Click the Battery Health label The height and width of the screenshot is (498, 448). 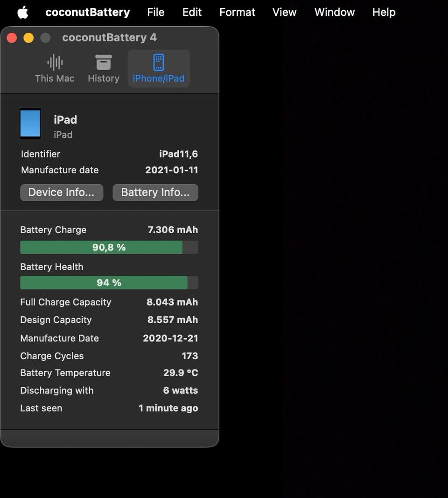click(x=52, y=267)
